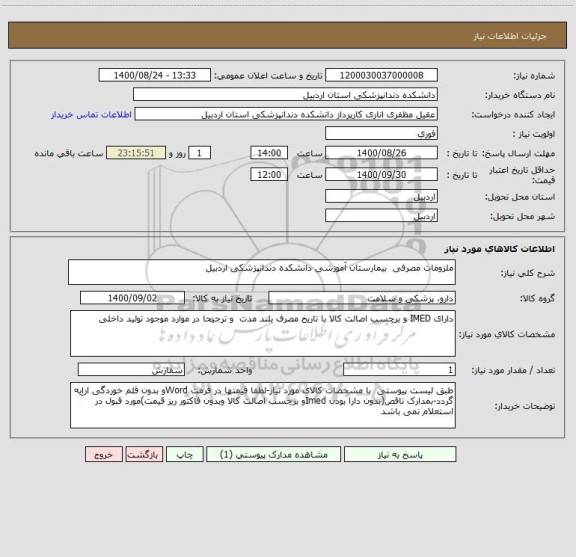Click the 'چاپ' print button

[x=184, y=454]
